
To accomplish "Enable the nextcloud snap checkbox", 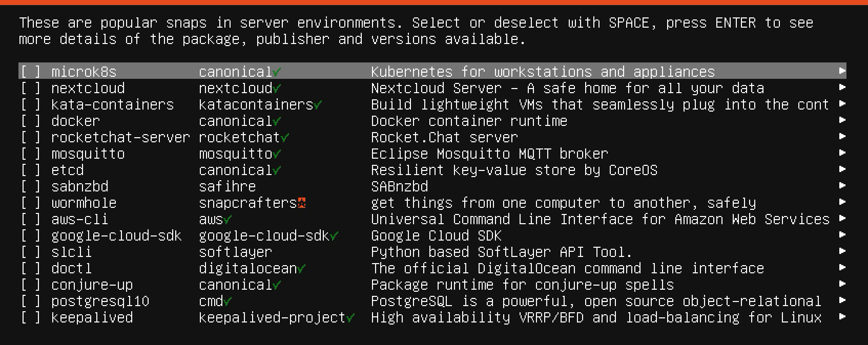I will click(30, 88).
